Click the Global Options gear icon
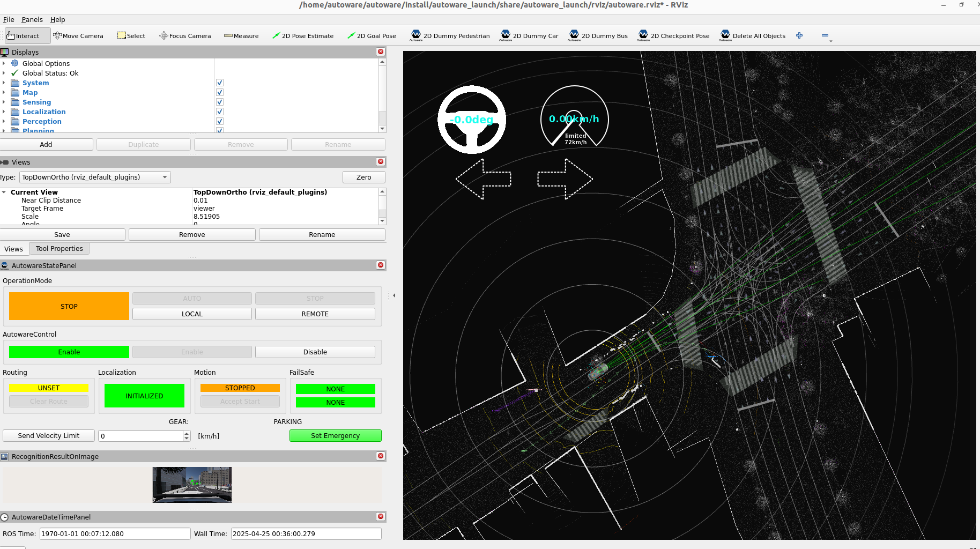The image size is (980, 549). tap(15, 63)
